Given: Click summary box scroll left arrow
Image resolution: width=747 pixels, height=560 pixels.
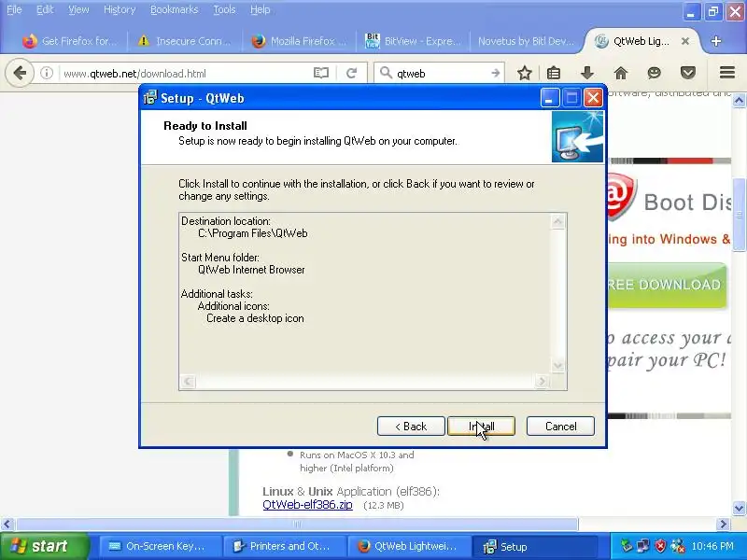Looking at the screenshot, I should 188,382.
